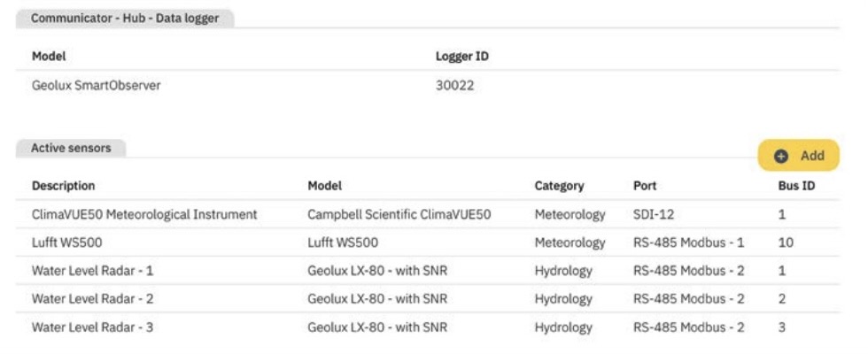Sort by the Description column header
This screenshot has height=354, width=868.
(63, 186)
